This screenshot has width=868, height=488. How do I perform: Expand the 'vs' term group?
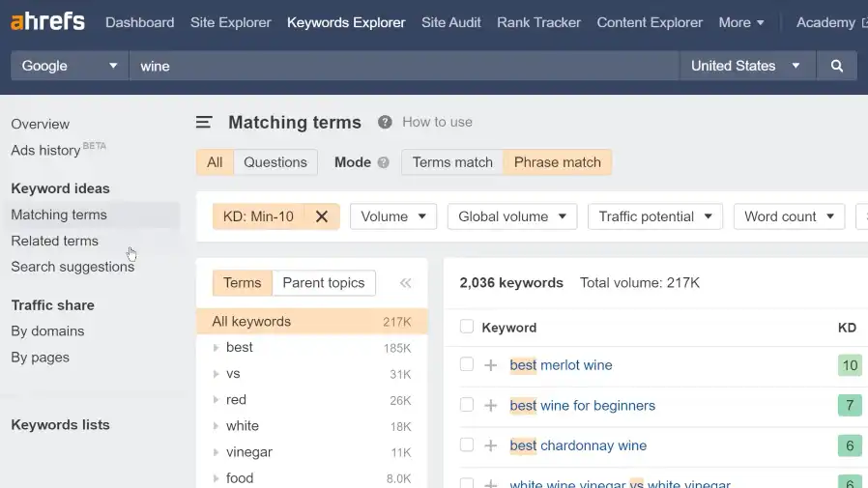click(216, 374)
